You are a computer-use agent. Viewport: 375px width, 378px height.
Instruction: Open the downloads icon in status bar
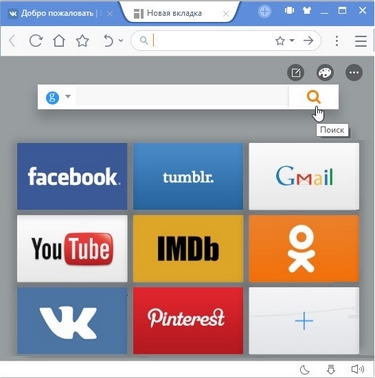coord(331,369)
